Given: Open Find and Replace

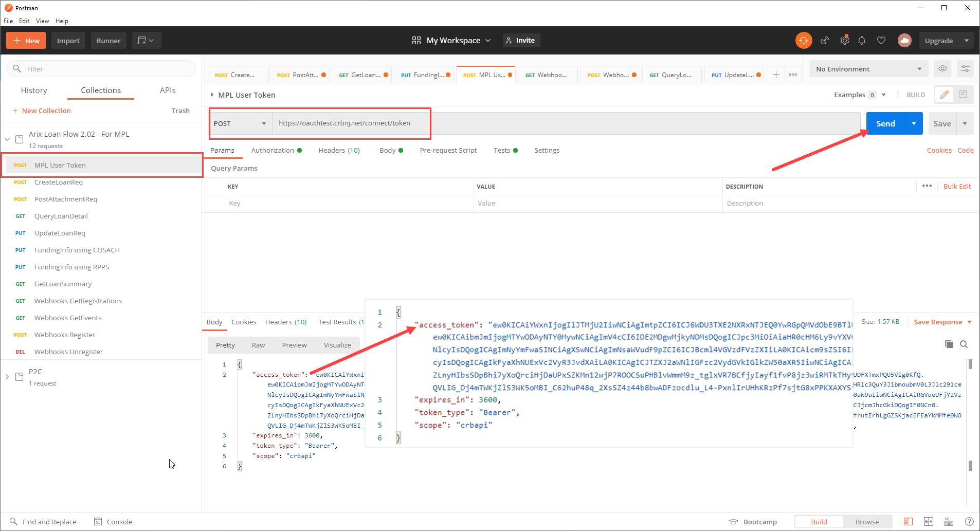Looking at the screenshot, I should (x=43, y=522).
